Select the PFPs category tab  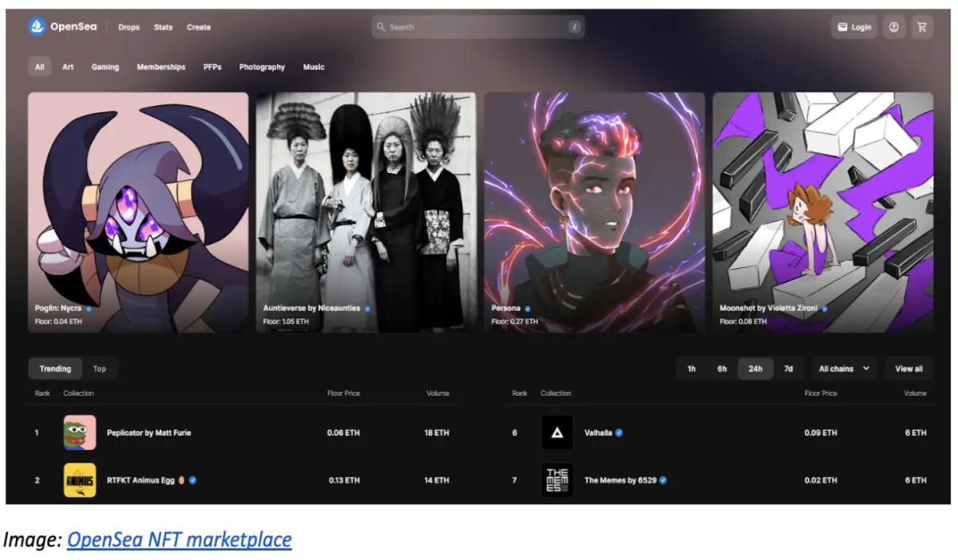212,67
